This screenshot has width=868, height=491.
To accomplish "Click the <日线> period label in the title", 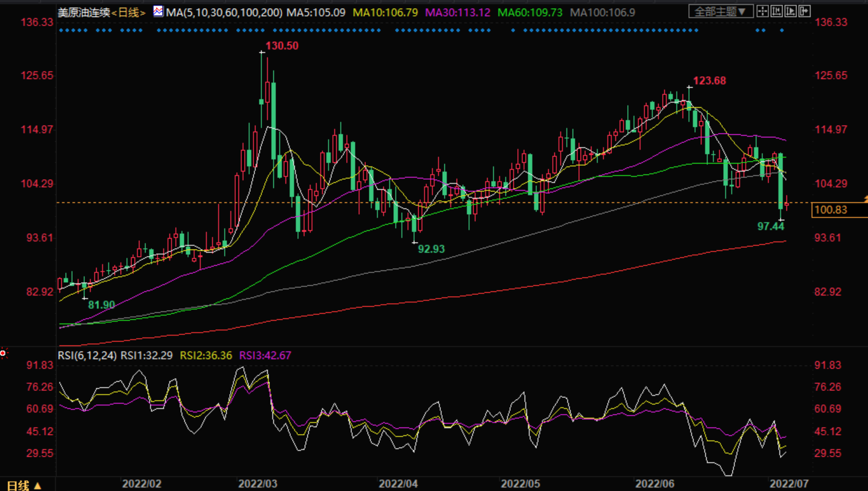I will pos(129,12).
